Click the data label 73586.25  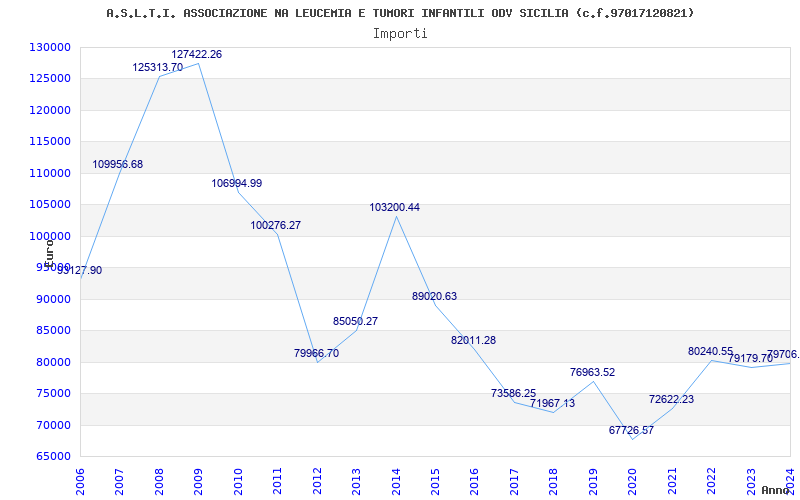click(x=514, y=393)
